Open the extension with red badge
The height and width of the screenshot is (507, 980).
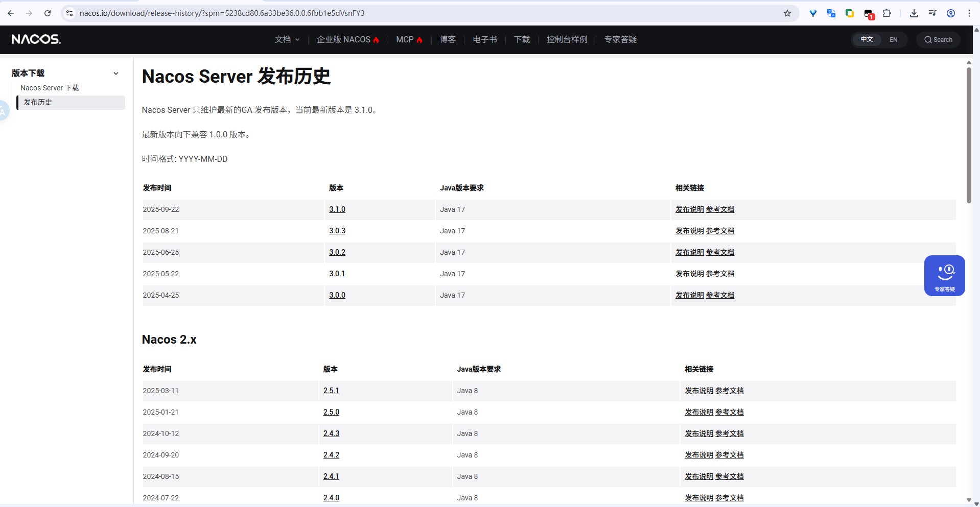[x=869, y=14]
